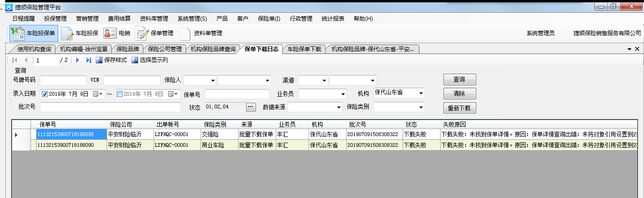The image size is (644, 198).
Task: Click 保存样式 icon button
Action: pos(111,60)
